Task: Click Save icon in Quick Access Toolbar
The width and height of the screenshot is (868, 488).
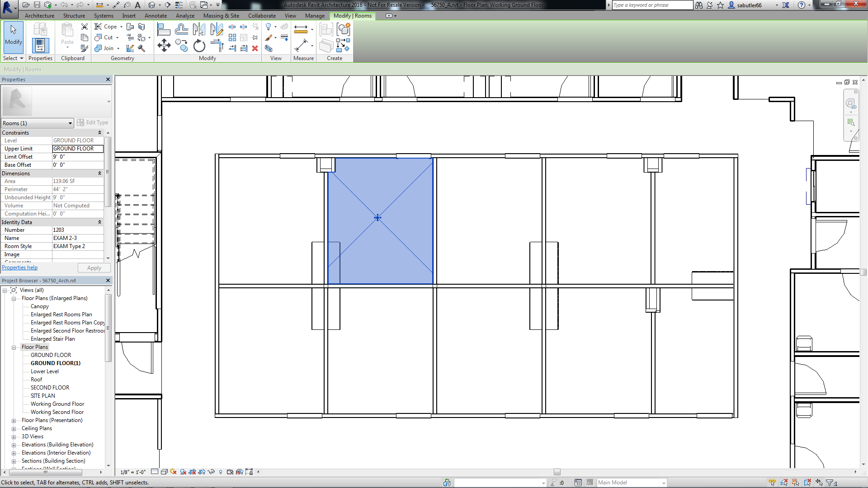Action: click(x=37, y=5)
